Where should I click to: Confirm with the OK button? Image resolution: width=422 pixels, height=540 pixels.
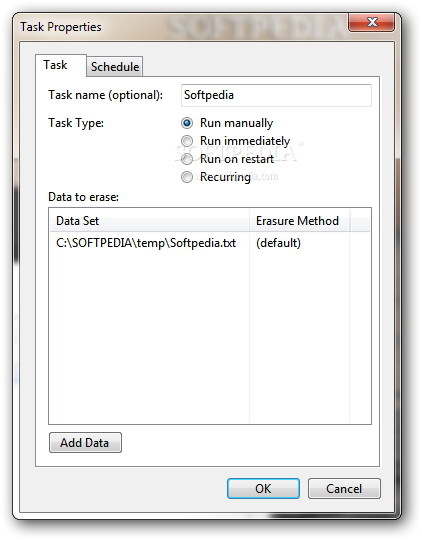263,488
